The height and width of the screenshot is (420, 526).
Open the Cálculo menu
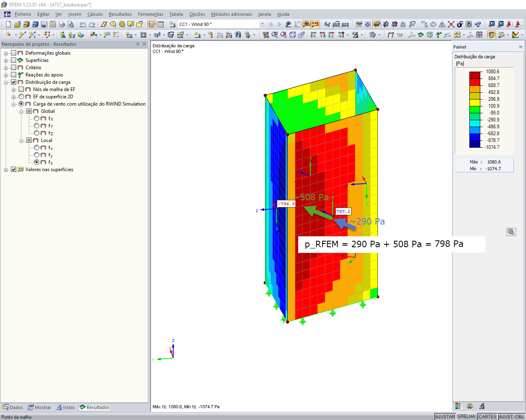95,14
